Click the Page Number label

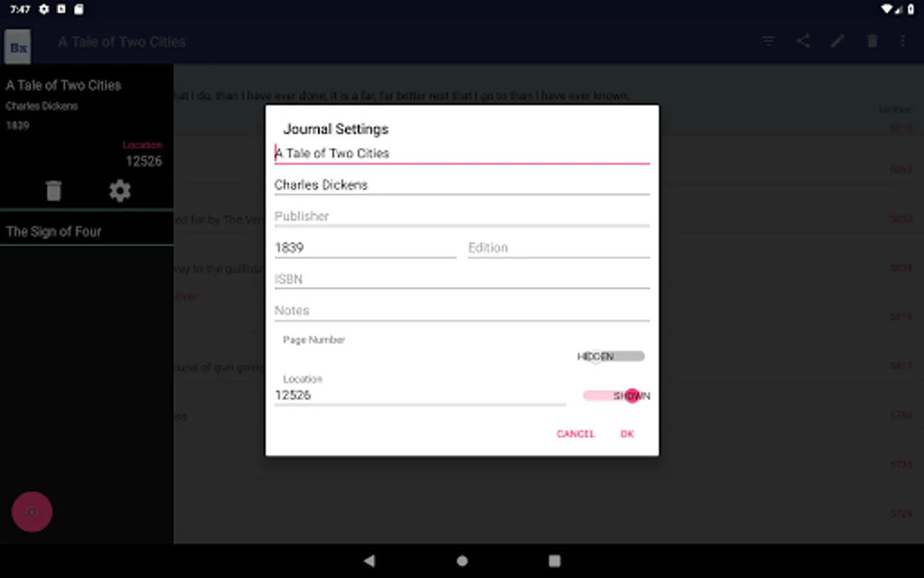tap(314, 340)
